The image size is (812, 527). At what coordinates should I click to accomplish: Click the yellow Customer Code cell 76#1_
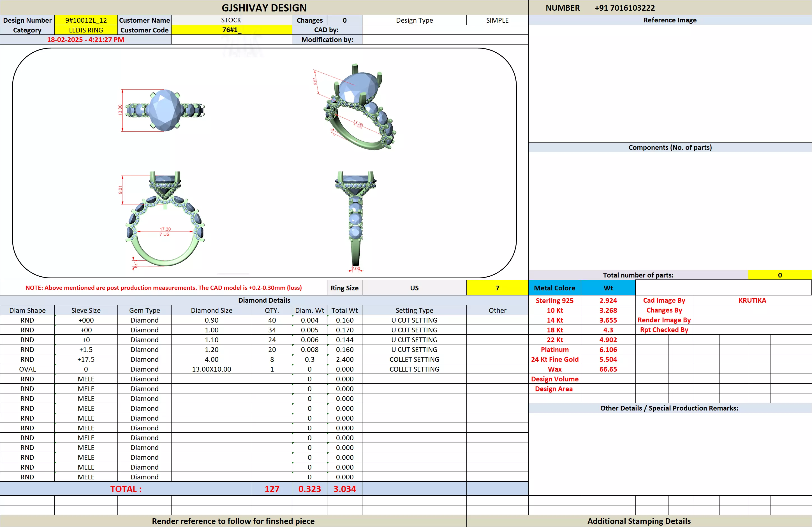[231, 30]
